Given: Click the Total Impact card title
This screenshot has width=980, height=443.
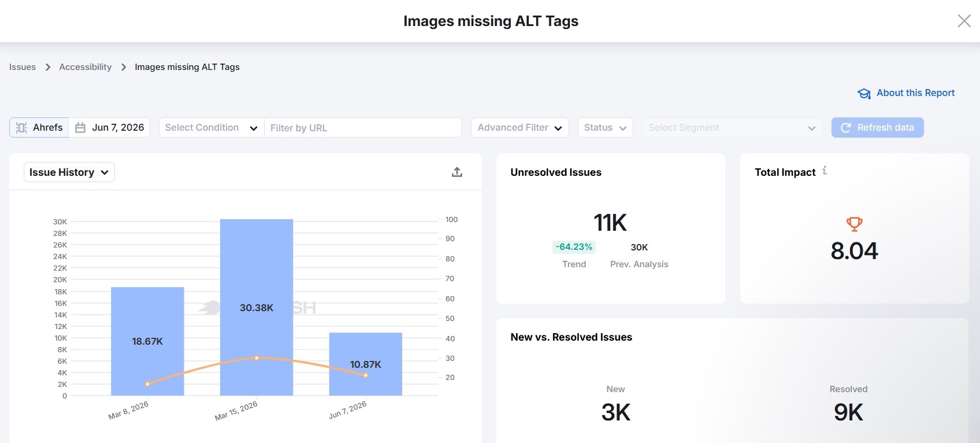Looking at the screenshot, I should (785, 172).
